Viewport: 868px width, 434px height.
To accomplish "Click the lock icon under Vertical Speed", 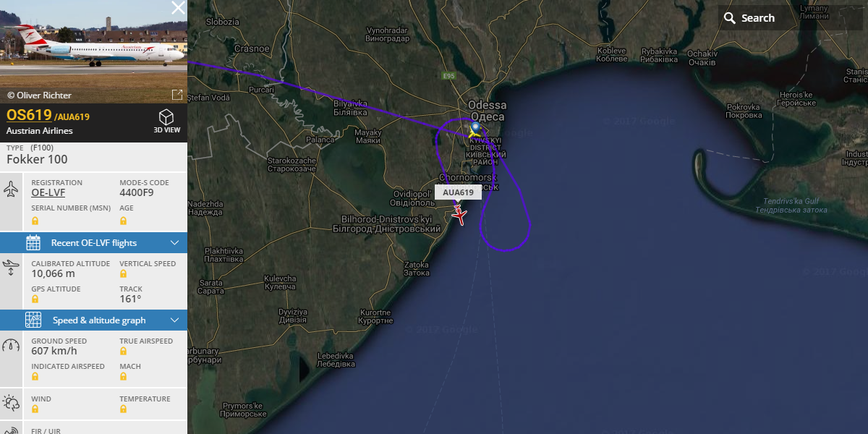I will click(x=123, y=274).
